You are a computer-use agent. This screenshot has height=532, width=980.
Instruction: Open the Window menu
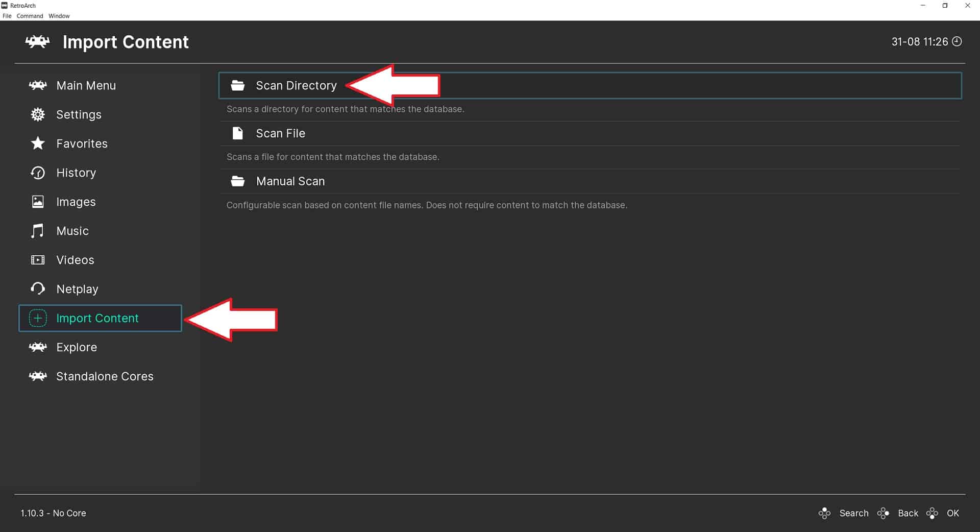point(59,16)
